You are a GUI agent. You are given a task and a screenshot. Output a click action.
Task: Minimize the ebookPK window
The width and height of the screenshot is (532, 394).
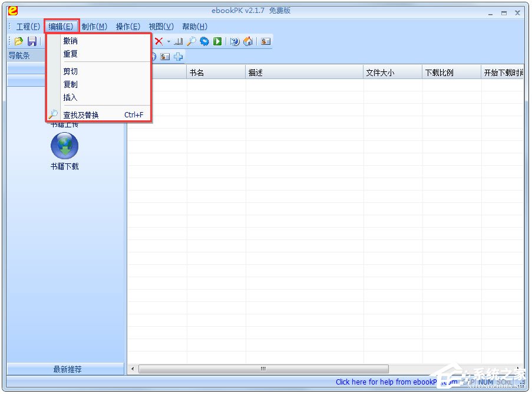[491, 13]
